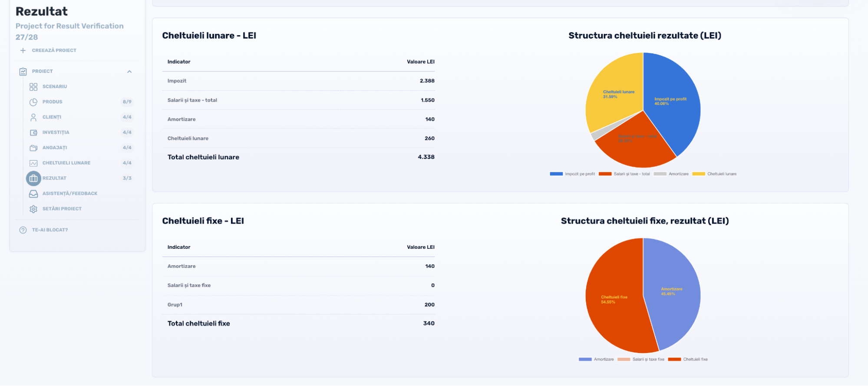This screenshot has width=868, height=386.
Task: Click the Setări proiect gear icon
Action: 33,209
